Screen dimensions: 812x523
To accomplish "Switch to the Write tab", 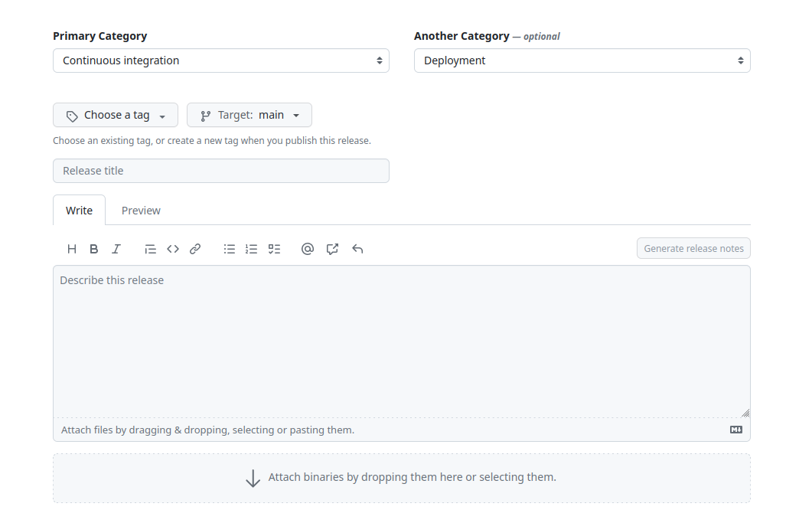I will pyautogui.click(x=80, y=211).
